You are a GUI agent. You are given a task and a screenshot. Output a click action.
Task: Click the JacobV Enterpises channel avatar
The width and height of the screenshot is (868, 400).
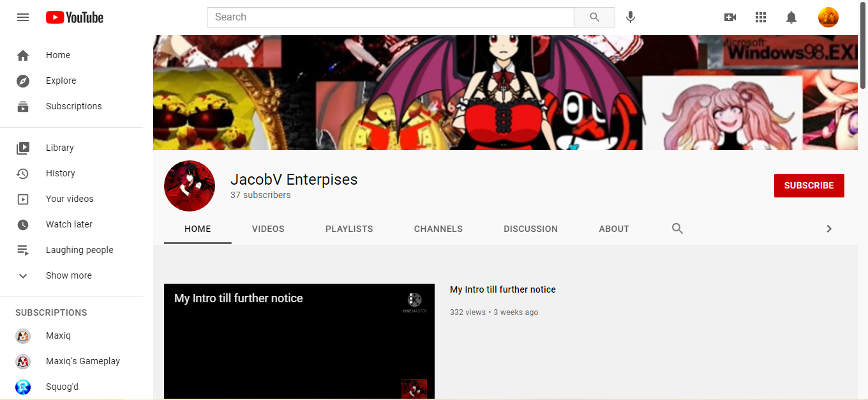190,186
